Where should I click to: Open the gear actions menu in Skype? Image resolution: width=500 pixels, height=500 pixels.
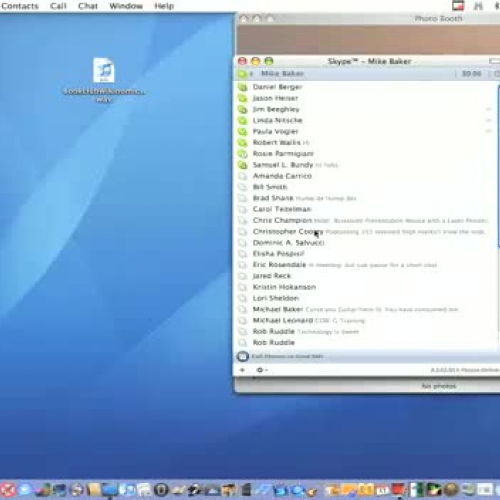(262, 370)
